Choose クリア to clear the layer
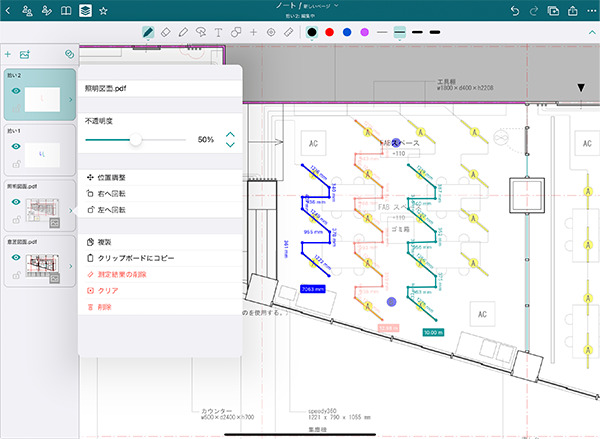Viewport: 600px width, 439px height. [160, 291]
